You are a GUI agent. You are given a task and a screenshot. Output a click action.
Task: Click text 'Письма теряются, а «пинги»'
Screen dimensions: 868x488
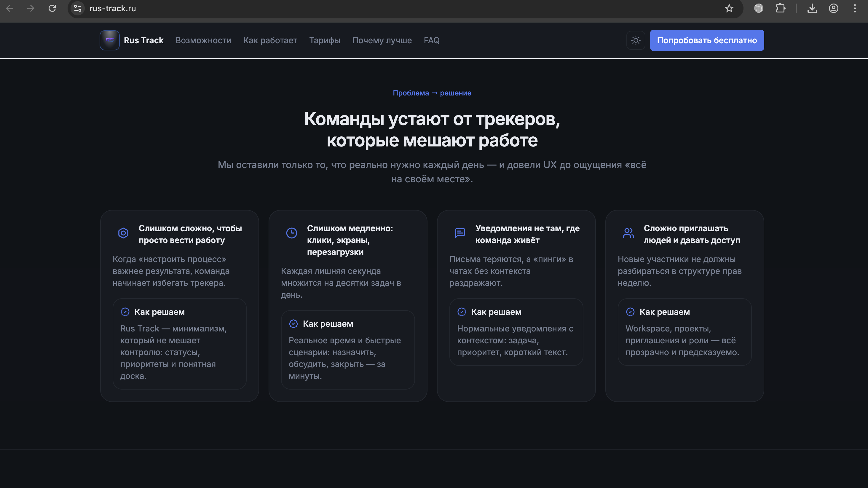point(511,271)
